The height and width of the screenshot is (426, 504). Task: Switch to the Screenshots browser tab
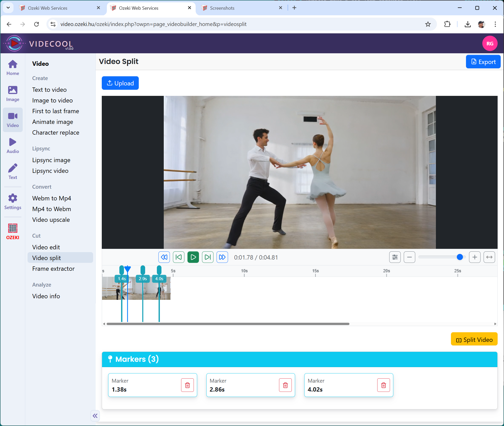point(222,8)
